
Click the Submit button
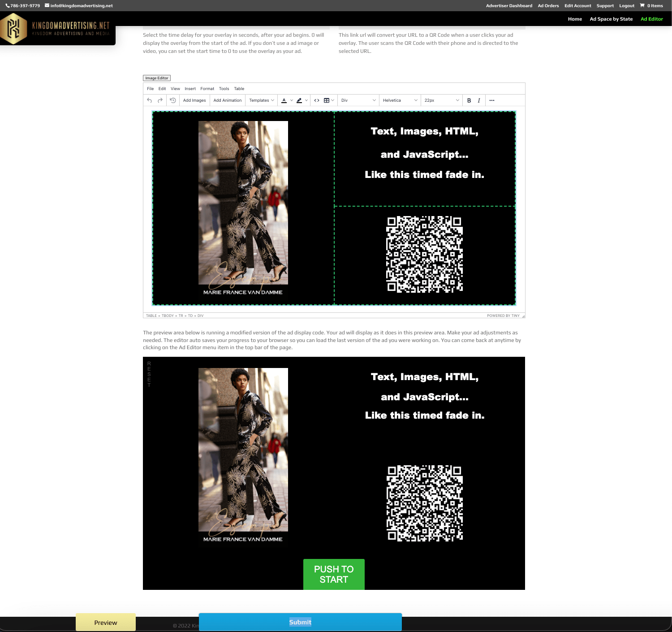(x=301, y=622)
